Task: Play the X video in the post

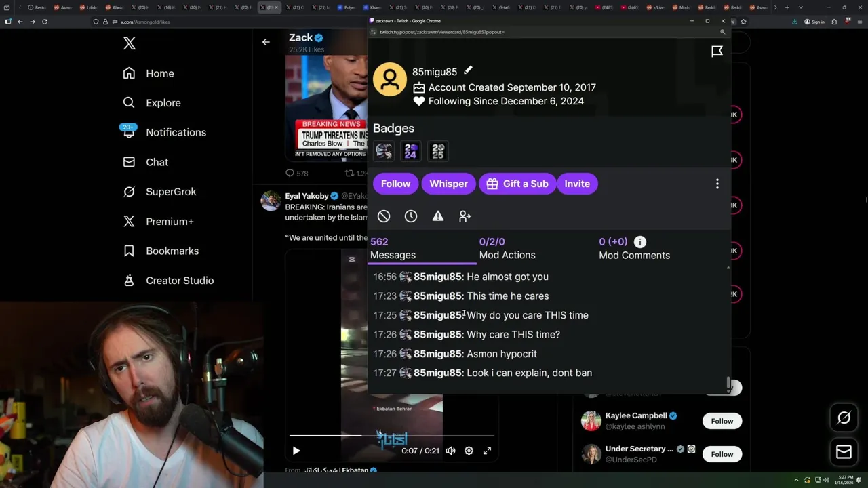Action: [x=296, y=451]
